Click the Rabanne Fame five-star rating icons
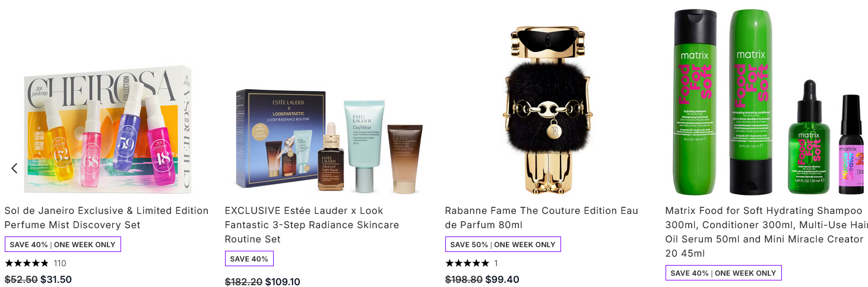868x287 pixels. (x=467, y=263)
